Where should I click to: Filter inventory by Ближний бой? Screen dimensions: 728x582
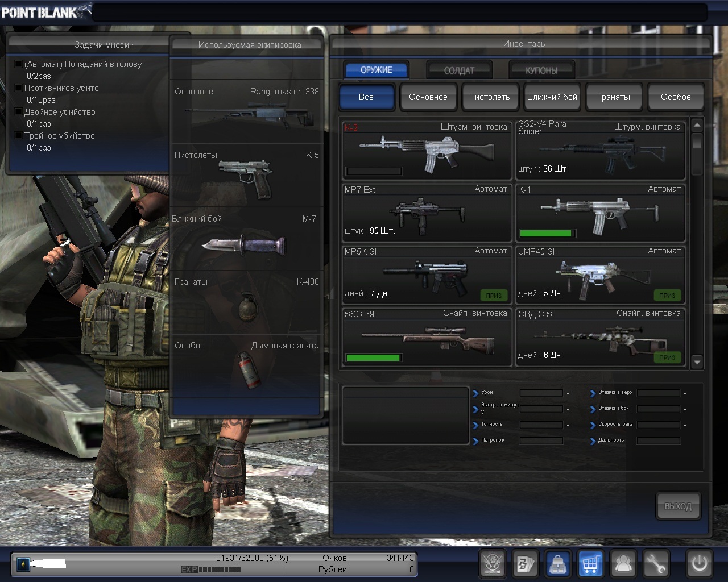click(552, 97)
